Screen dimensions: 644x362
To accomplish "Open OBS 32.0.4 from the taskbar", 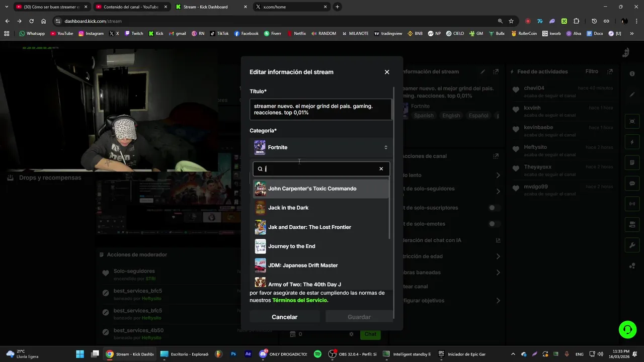I will click(x=353, y=354).
